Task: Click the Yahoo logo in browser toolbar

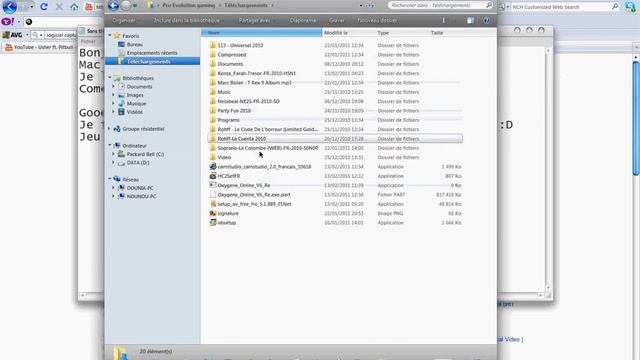Action: pos(7,22)
